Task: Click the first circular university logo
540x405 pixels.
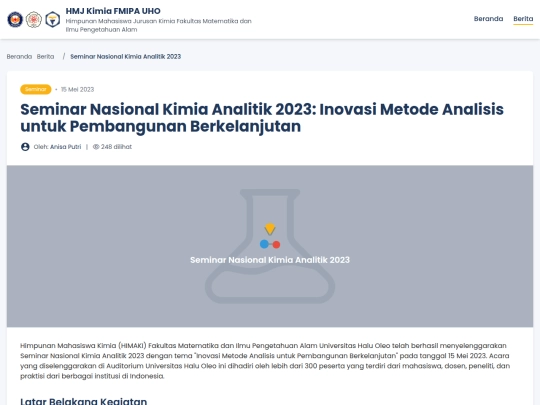Action: pyautogui.click(x=15, y=19)
